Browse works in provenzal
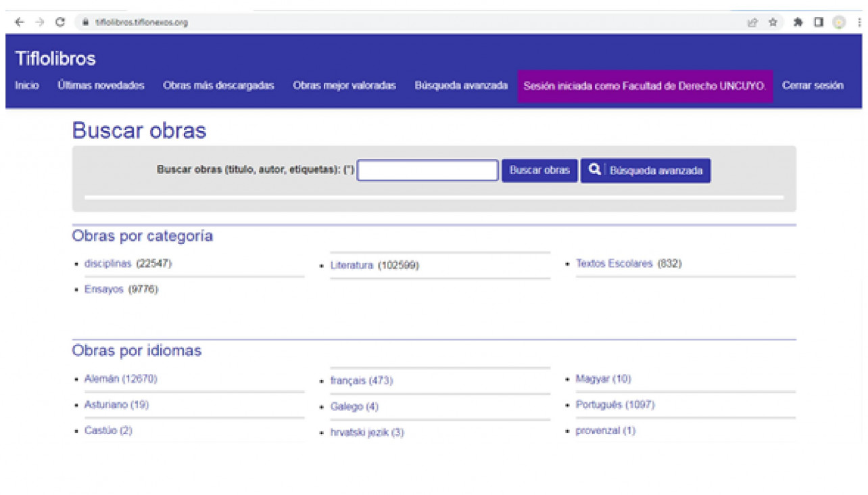Screen dimensions: 868x495 tap(605, 430)
